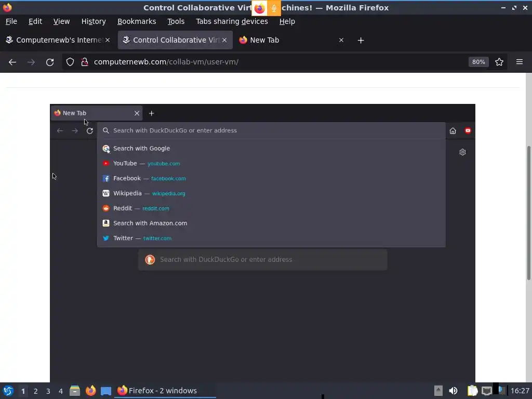Open the Edit menu
Screen dimensions: 532x399
click(35, 21)
